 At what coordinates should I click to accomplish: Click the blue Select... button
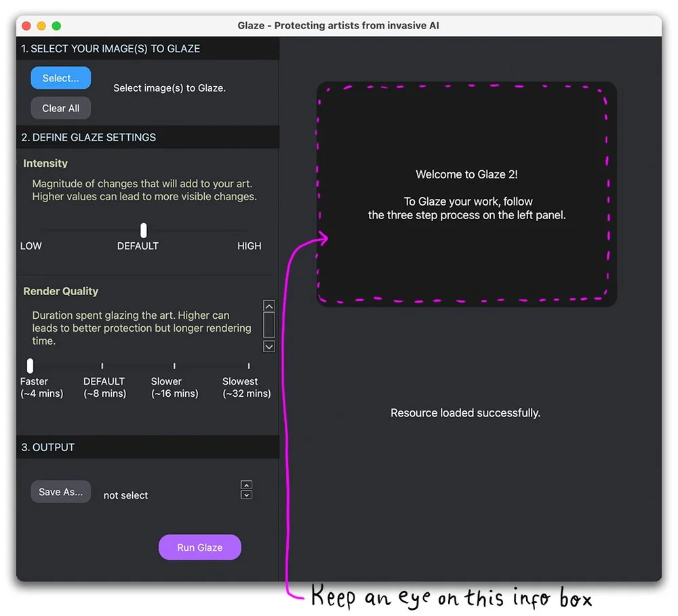click(60, 78)
